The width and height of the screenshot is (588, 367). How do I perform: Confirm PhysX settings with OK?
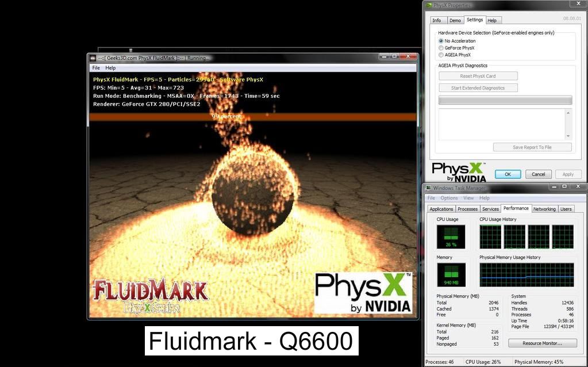[508, 174]
